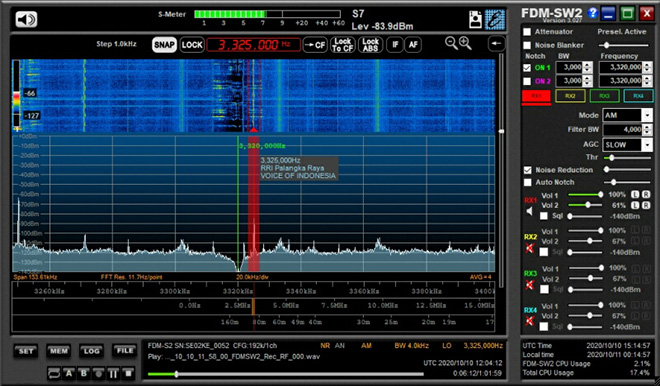Click the Filter BW stepper arrows
The image size is (660, 386).
648,130
